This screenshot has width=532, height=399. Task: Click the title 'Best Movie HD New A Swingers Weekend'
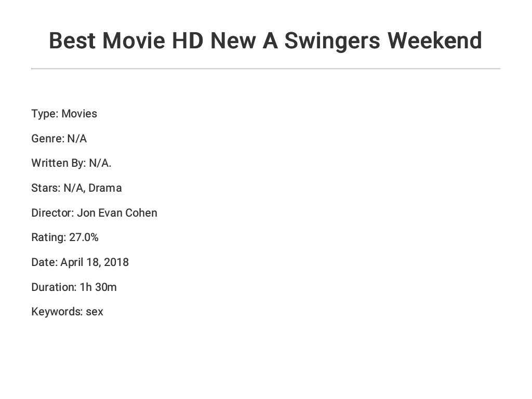pos(265,41)
